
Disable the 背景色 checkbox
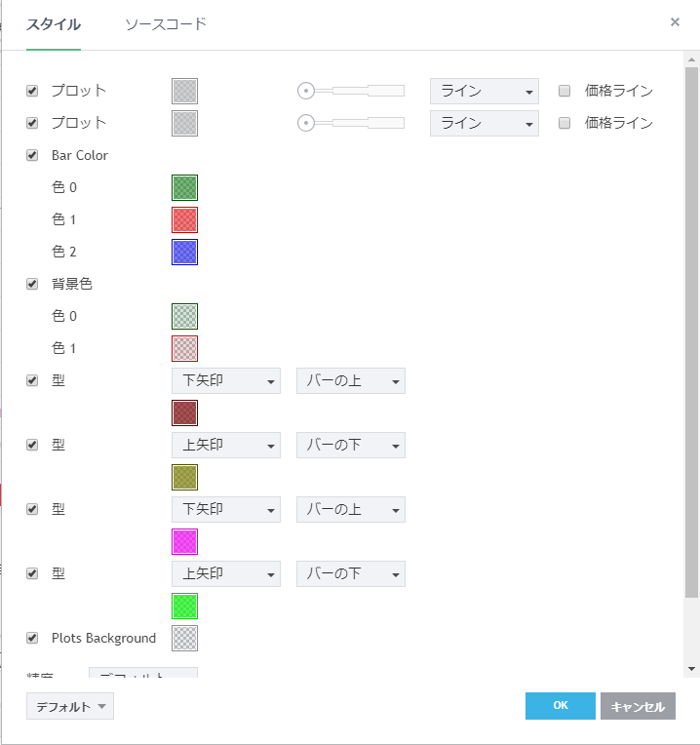(x=32, y=284)
